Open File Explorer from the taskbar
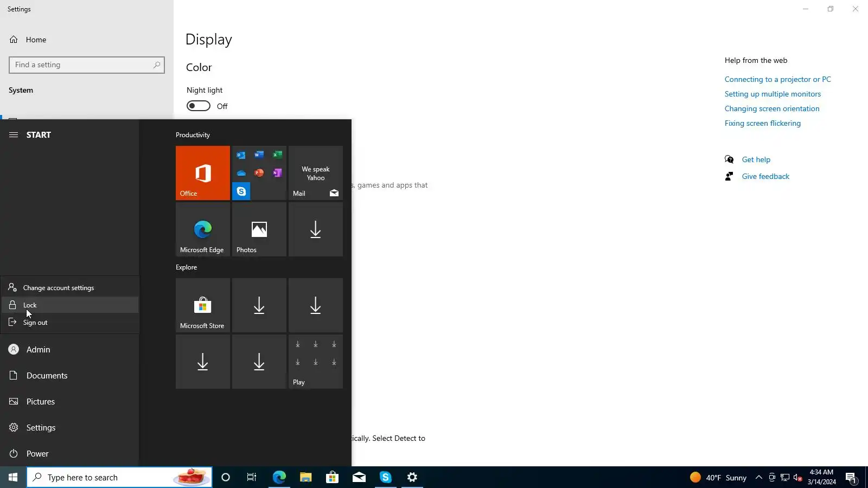This screenshot has width=868, height=488. click(x=306, y=477)
